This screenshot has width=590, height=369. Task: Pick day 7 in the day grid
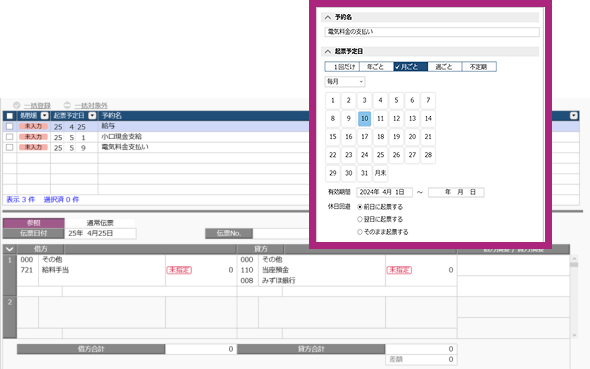[428, 100]
